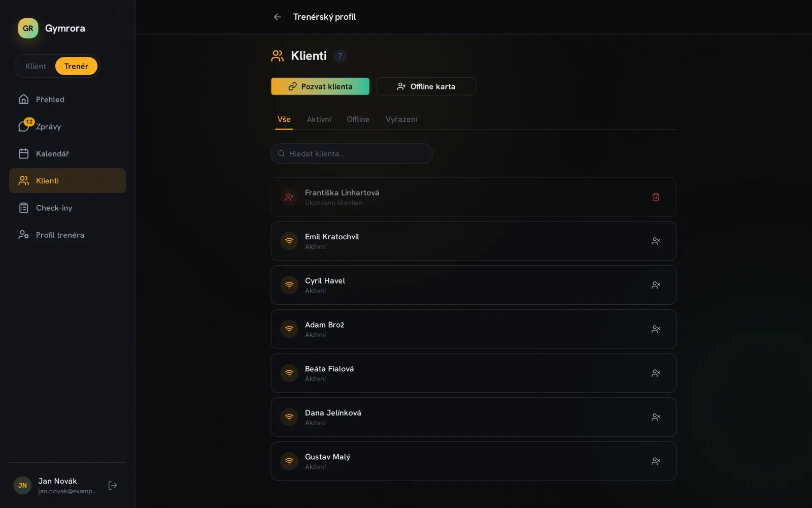Click the Offline karta button
Screen dimensions: 812x508
[426, 86]
